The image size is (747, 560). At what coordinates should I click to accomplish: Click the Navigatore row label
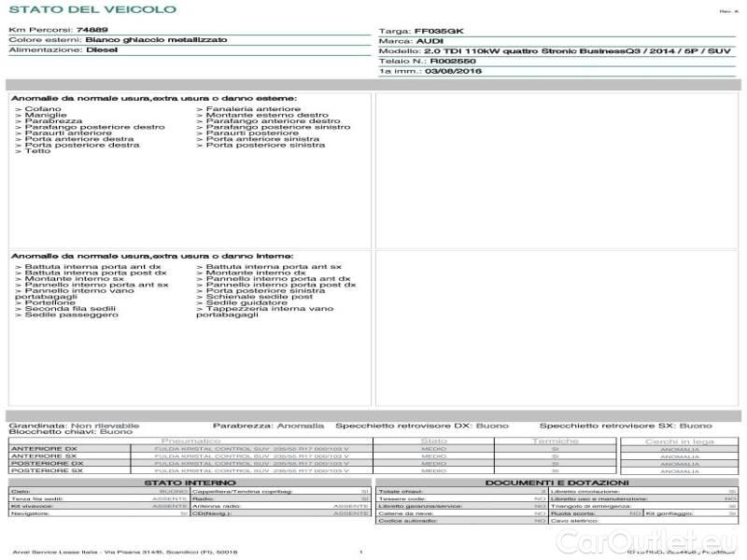click(x=30, y=514)
